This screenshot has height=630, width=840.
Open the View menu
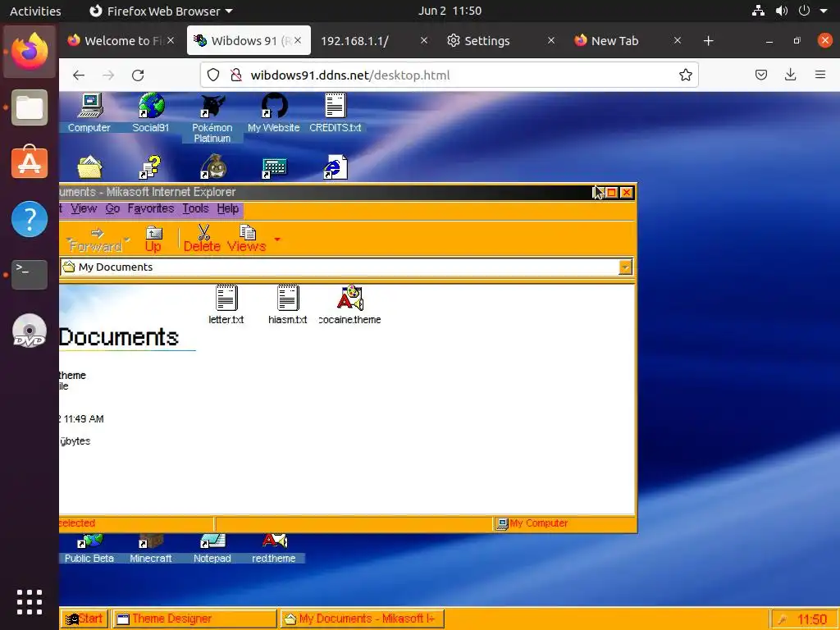point(84,208)
